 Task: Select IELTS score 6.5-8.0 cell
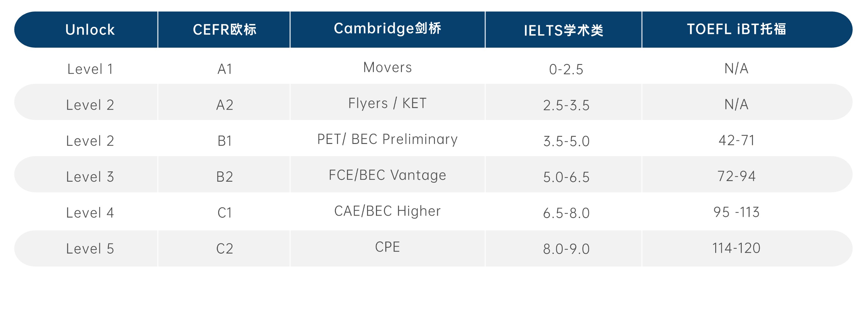[x=566, y=213]
